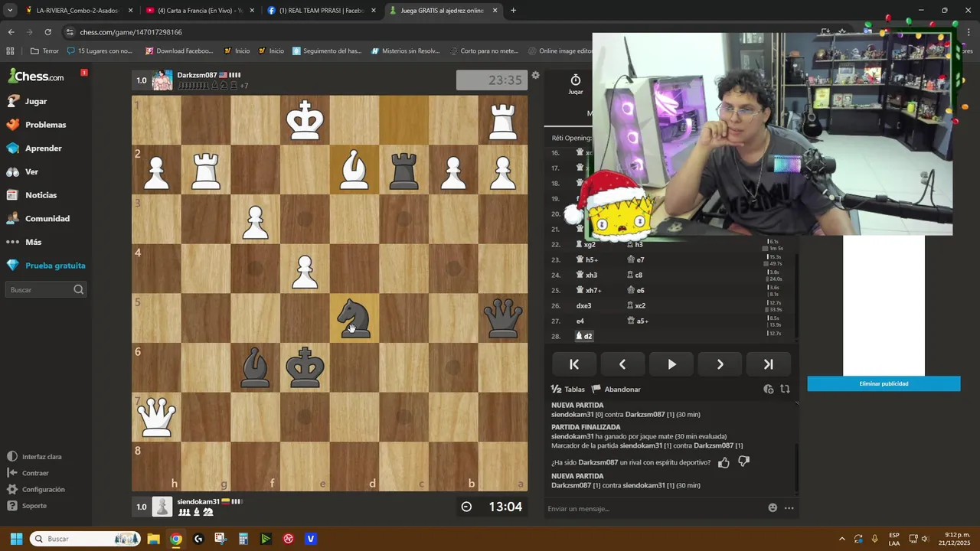
Task: Select the black king on e6
Action: pyautogui.click(x=305, y=367)
